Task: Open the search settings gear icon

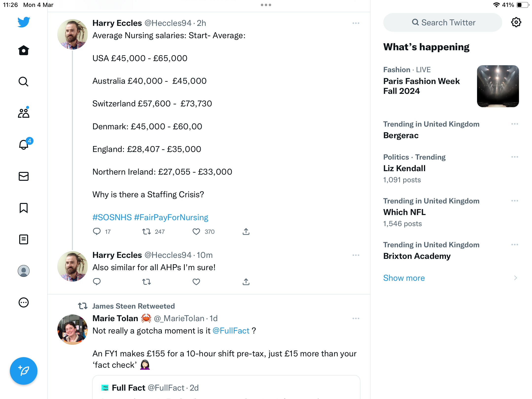Action: pos(516,22)
